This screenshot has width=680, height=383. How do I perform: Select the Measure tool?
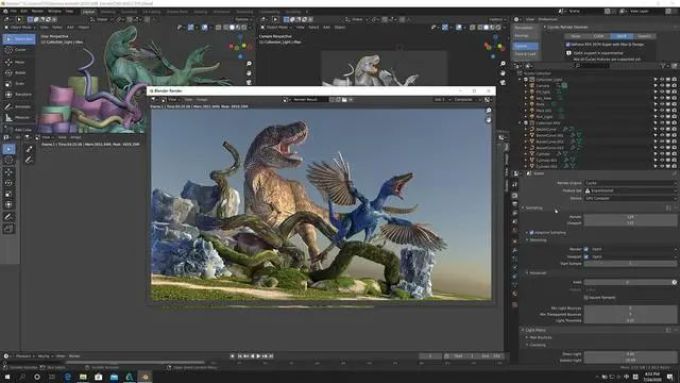[19, 118]
